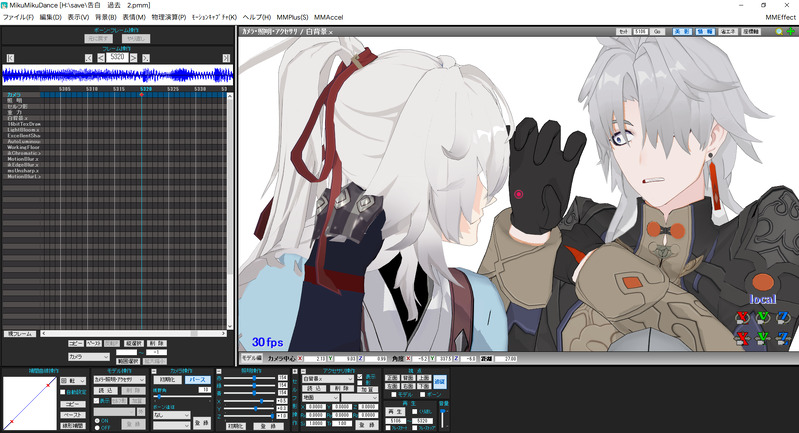Click the red keyframe diamond on カメラ row
This screenshot has width=799, height=433.
point(142,95)
